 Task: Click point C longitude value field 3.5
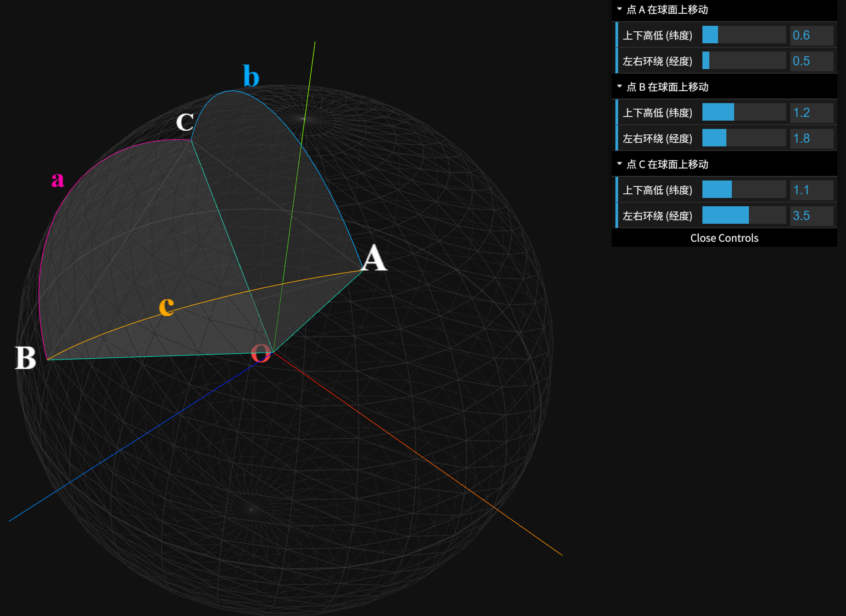(811, 215)
